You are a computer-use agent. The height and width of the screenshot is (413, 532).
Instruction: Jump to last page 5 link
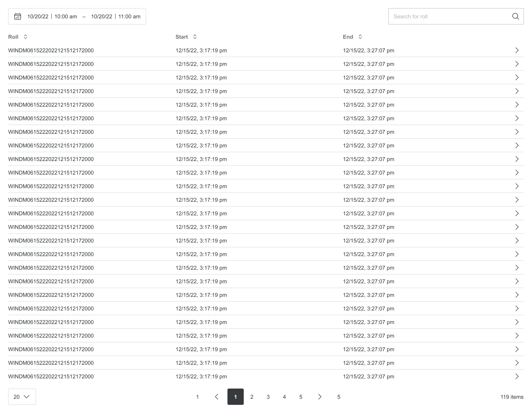point(339,397)
